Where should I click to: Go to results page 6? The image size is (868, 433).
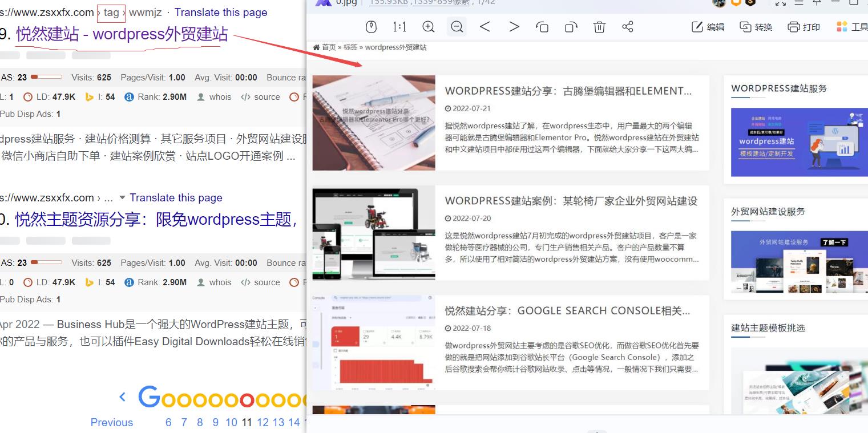[168, 422]
